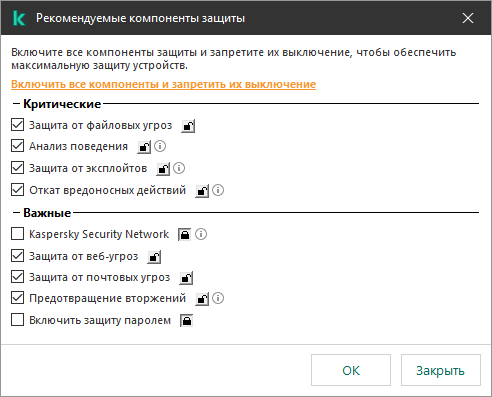Screen dimensions: 492x397
Task: Show info for Защита от эксплойтов
Action: 179,168
